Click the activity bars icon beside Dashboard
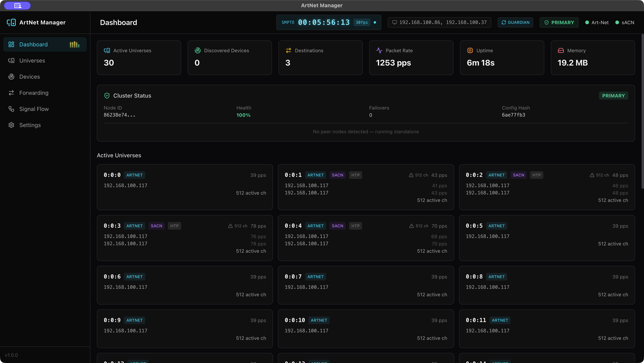 (74, 45)
